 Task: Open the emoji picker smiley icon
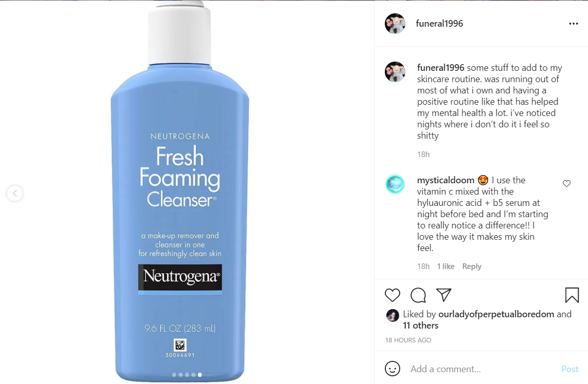[x=392, y=369]
